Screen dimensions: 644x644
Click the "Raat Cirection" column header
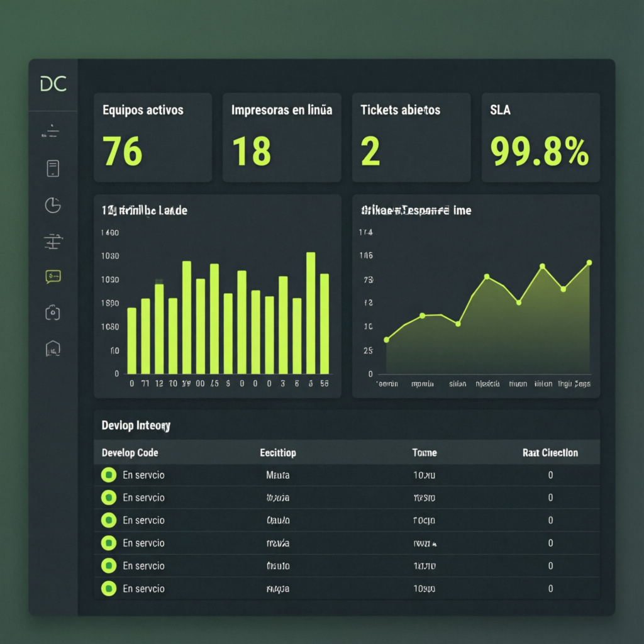[550, 453]
